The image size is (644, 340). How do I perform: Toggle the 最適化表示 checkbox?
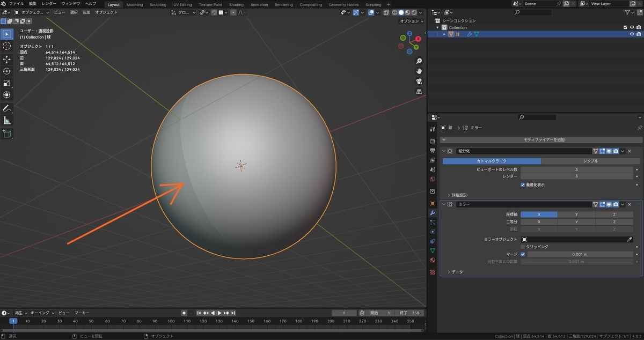(523, 184)
